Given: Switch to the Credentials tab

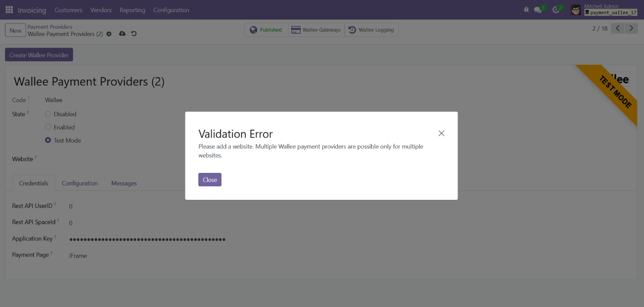Looking at the screenshot, I should click(34, 183).
